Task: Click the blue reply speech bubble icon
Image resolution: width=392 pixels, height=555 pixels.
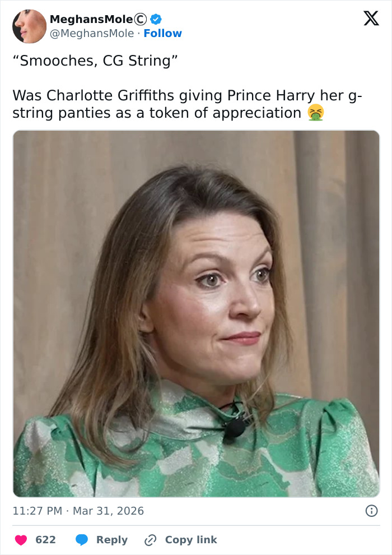Action: pos(82,540)
